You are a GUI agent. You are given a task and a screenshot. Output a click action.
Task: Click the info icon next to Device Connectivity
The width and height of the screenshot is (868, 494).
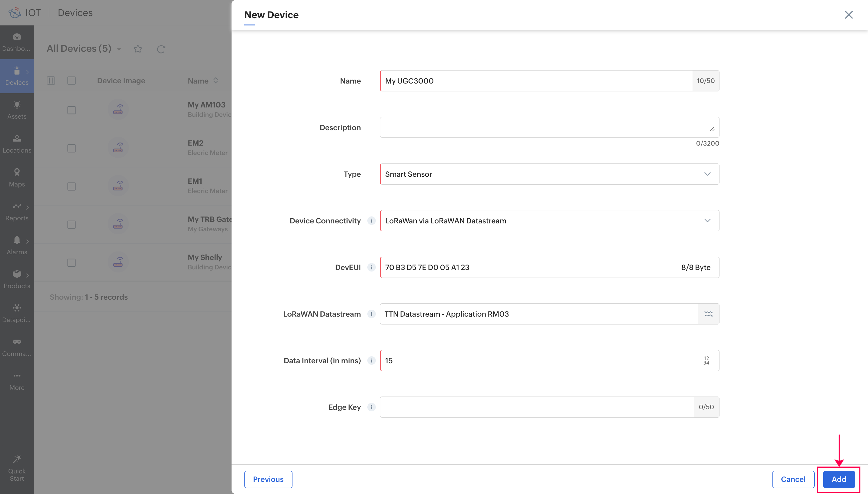click(371, 221)
